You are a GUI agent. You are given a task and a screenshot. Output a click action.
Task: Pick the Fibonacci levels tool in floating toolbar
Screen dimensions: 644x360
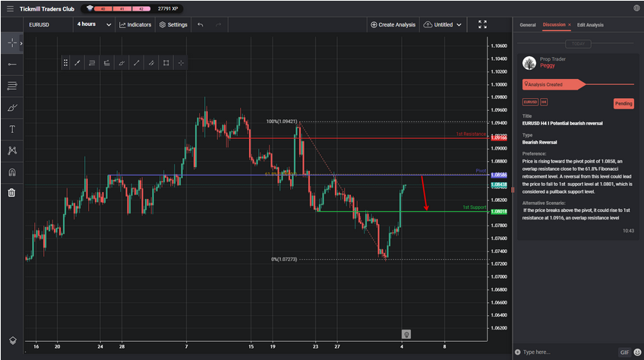[92, 63]
